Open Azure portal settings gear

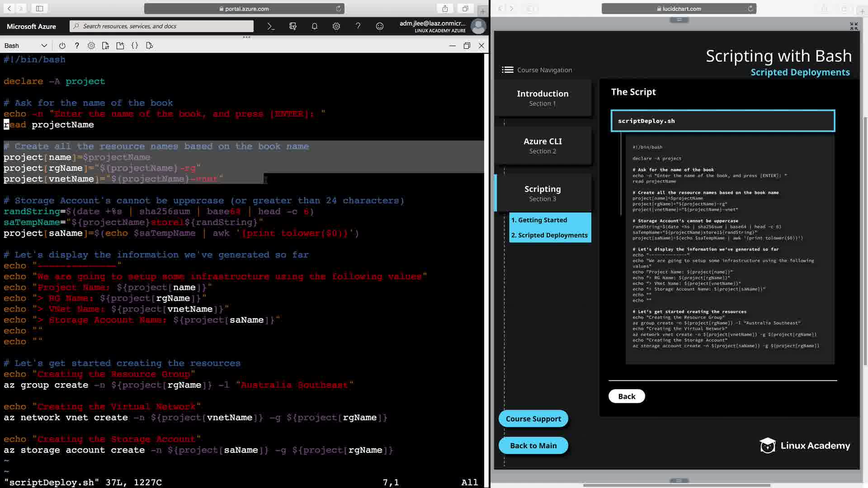pyautogui.click(x=336, y=26)
